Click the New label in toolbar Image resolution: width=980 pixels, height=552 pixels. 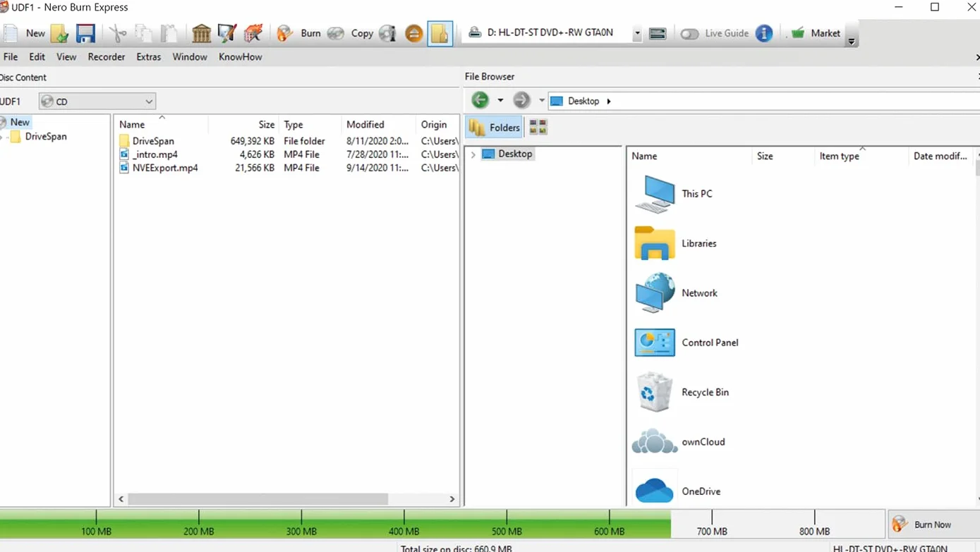[35, 33]
